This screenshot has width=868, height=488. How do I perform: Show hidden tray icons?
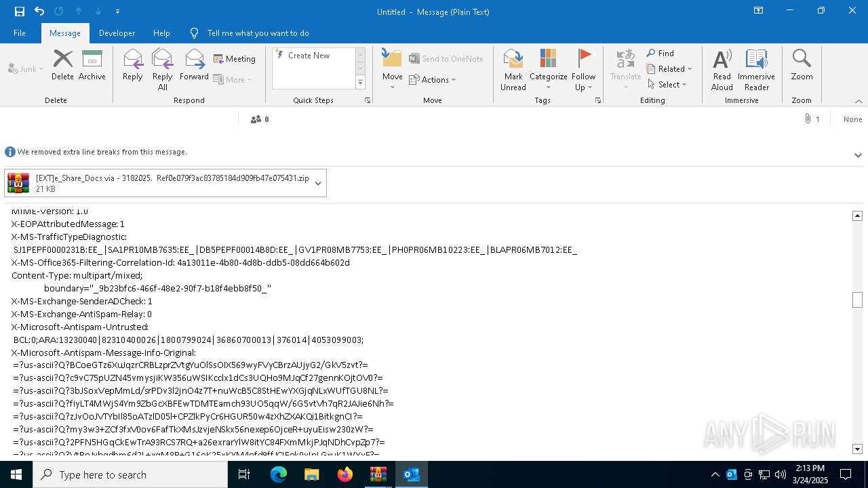pyautogui.click(x=715, y=474)
